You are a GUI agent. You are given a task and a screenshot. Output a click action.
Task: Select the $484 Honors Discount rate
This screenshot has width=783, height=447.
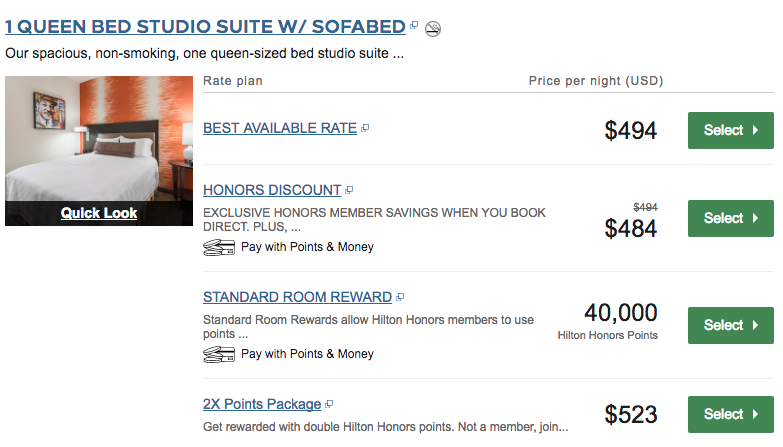pos(730,218)
